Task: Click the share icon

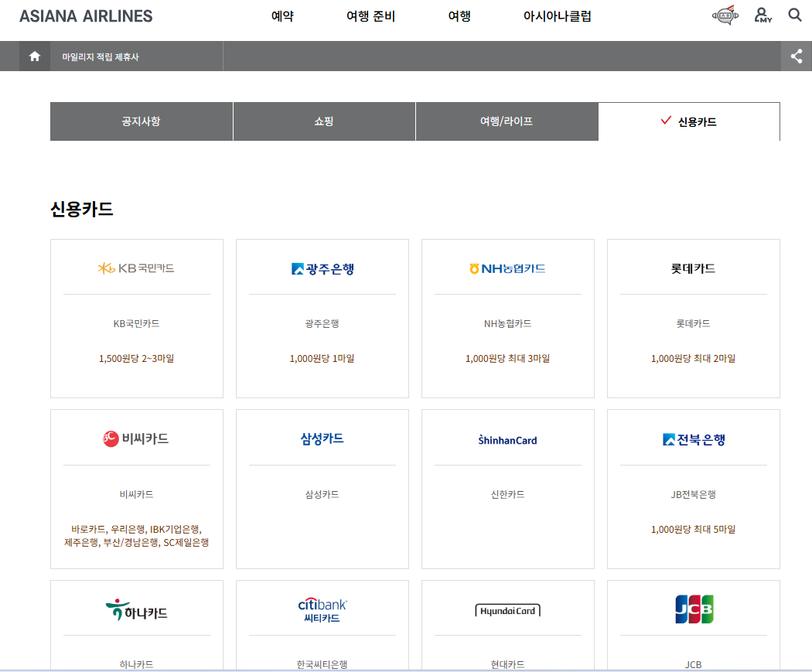Action: click(x=797, y=56)
